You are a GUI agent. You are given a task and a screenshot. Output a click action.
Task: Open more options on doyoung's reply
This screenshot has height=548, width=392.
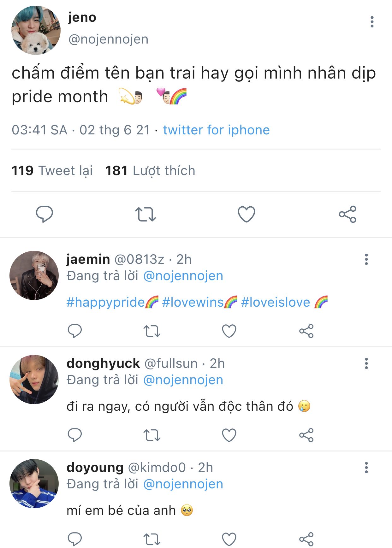366,468
